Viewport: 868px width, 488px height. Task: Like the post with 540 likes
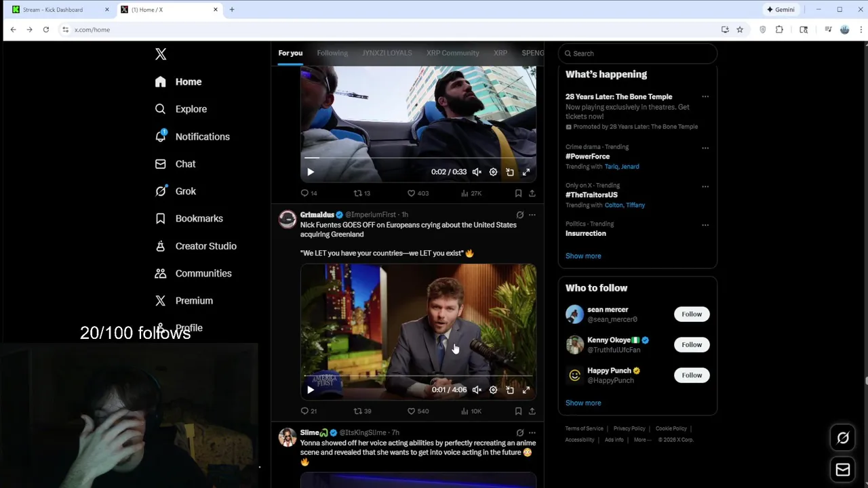418,411
